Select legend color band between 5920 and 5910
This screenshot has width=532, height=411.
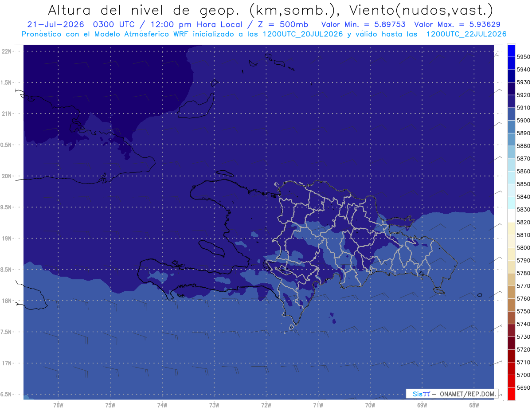pos(511,102)
